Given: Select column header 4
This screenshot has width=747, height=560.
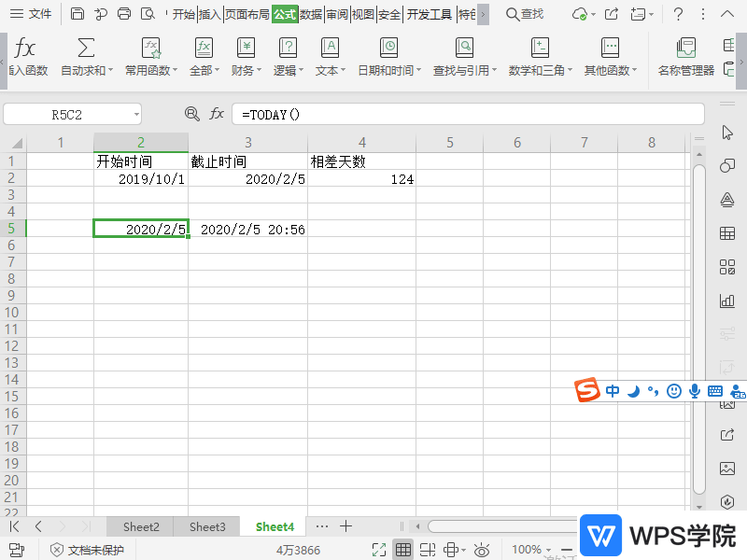Looking at the screenshot, I should tap(362, 143).
